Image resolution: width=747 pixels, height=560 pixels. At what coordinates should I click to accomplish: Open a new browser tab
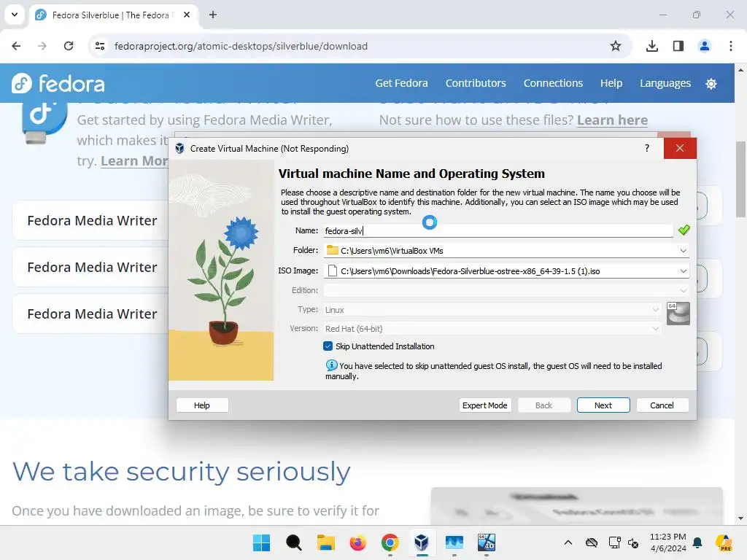pyautogui.click(x=213, y=15)
